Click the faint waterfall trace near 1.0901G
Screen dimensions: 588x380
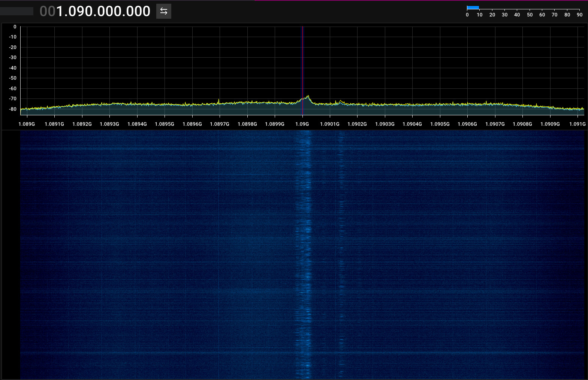[x=341, y=255]
